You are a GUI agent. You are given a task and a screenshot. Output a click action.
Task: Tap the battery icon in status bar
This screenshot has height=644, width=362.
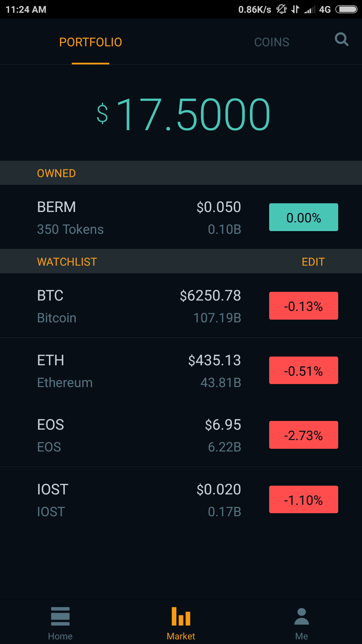[x=347, y=9]
